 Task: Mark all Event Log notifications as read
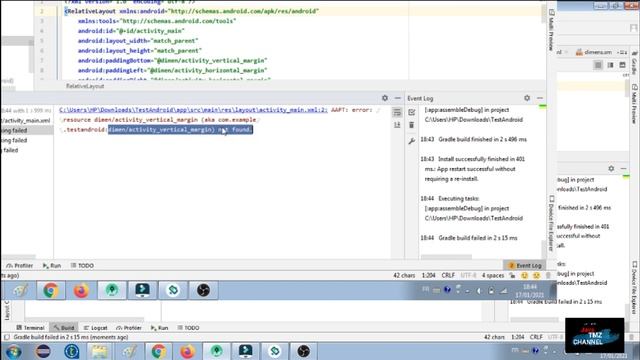411,112
